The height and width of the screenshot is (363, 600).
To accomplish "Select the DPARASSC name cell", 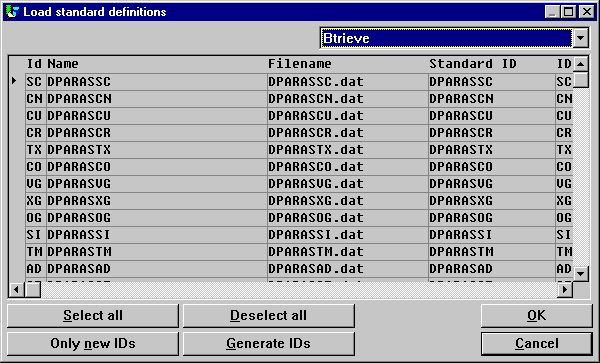I will pyautogui.click(x=157, y=81).
